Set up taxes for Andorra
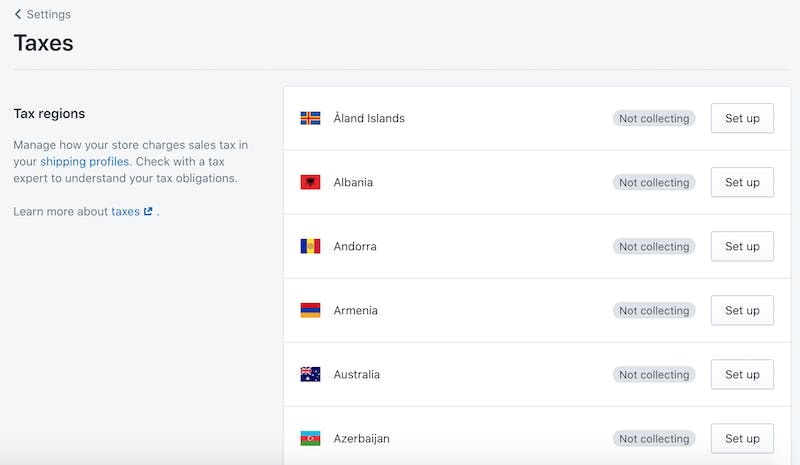 (x=742, y=247)
